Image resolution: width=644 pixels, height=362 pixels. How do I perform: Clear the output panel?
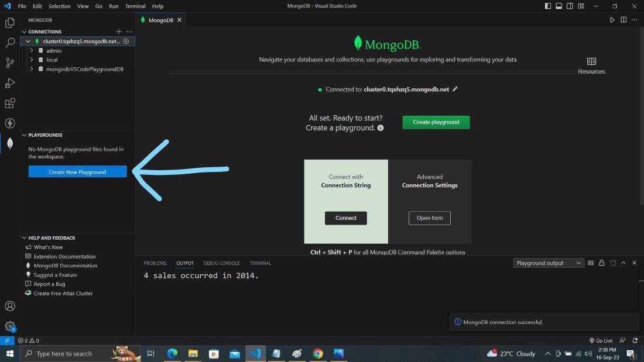(591, 263)
